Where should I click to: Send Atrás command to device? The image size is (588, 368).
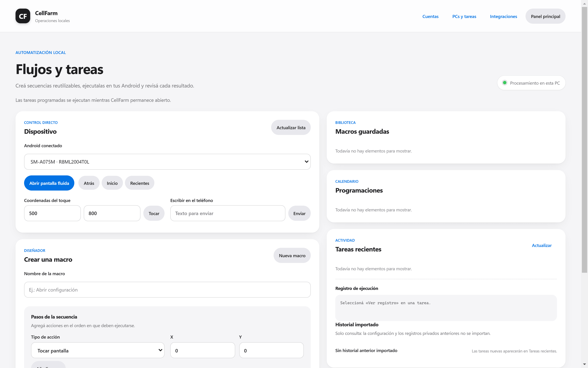[x=89, y=183]
